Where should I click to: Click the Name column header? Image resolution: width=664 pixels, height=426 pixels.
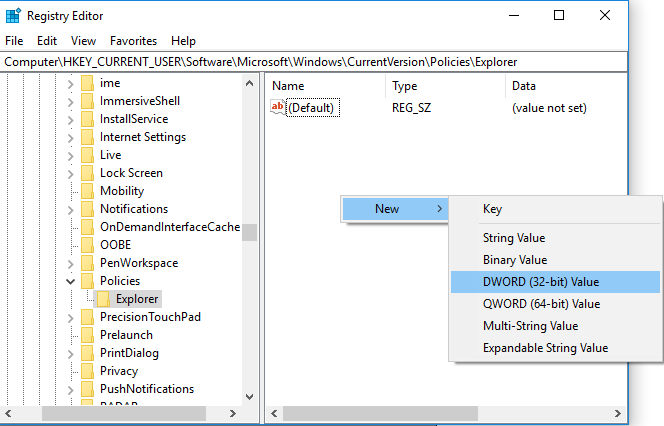tap(326, 86)
